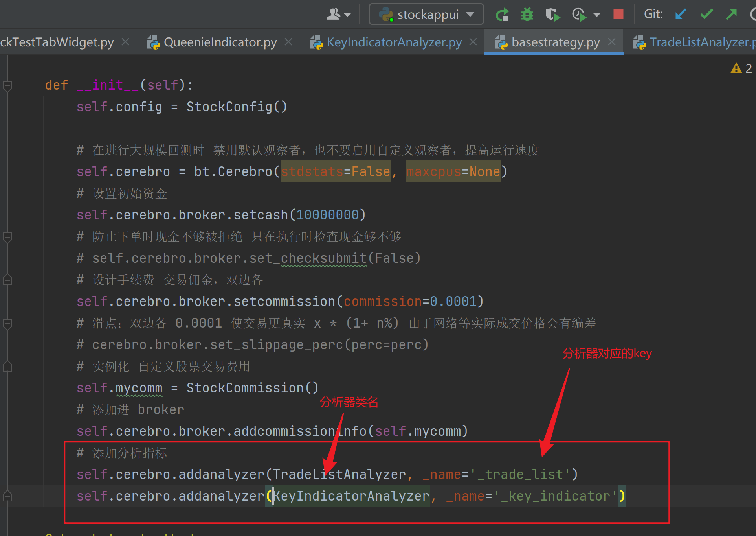Click the '_trade_list' string
This screenshot has width=756, height=536.
(x=520, y=475)
